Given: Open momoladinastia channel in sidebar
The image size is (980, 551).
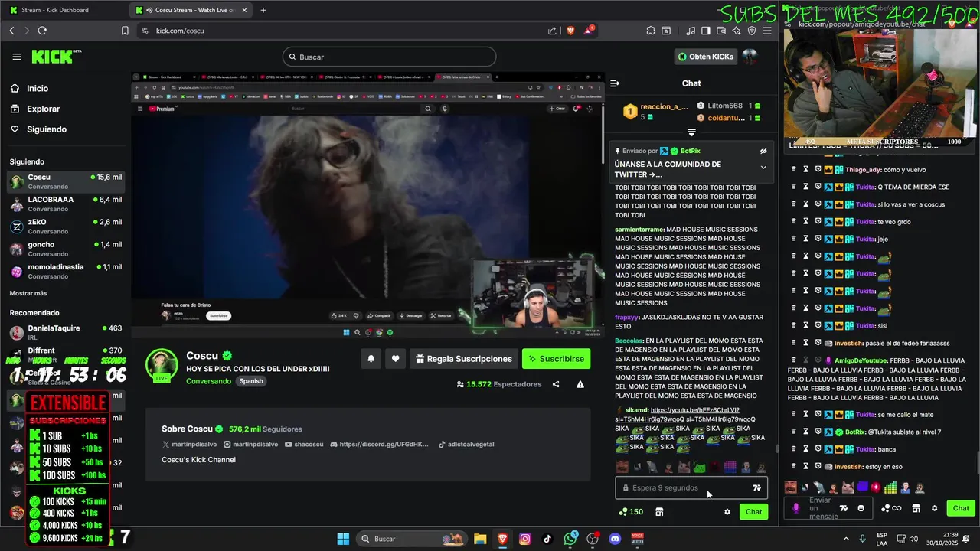Looking at the screenshot, I should point(65,272).
